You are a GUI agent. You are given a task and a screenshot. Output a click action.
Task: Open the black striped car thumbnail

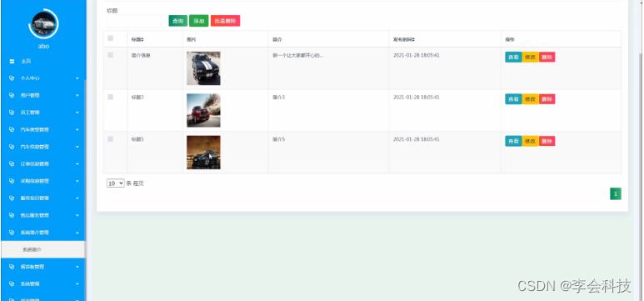click(203, 68)
